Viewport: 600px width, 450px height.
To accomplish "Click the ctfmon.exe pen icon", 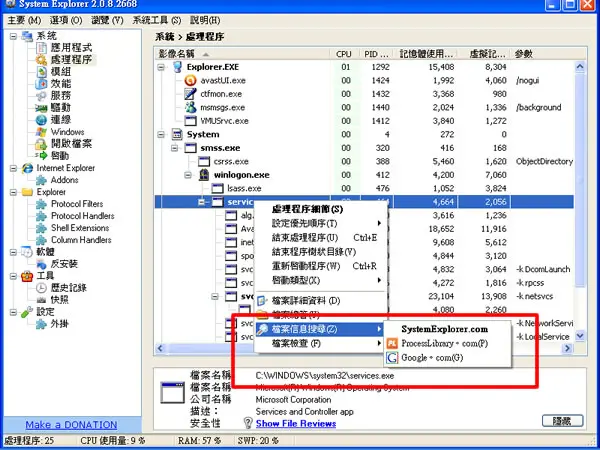I will 190,94.
